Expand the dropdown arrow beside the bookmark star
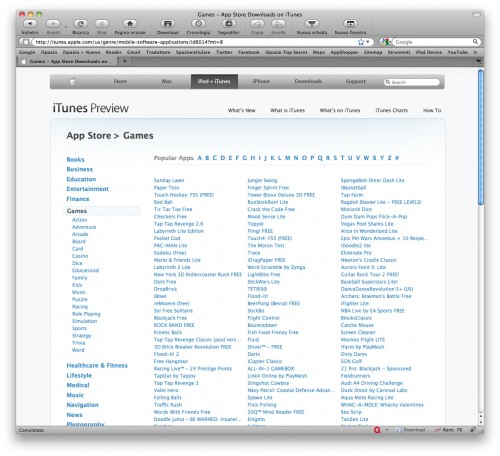This screenshot has width=500, height=456. pos(368,42)
